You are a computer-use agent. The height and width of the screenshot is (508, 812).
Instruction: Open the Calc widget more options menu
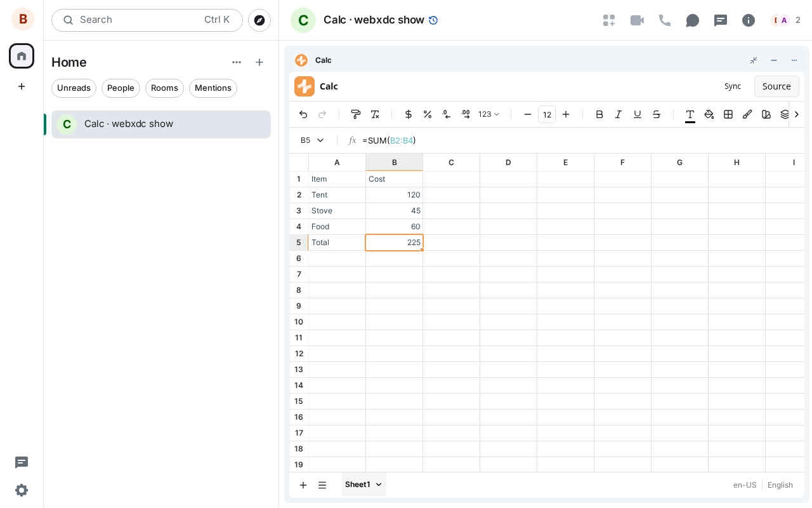794,60
